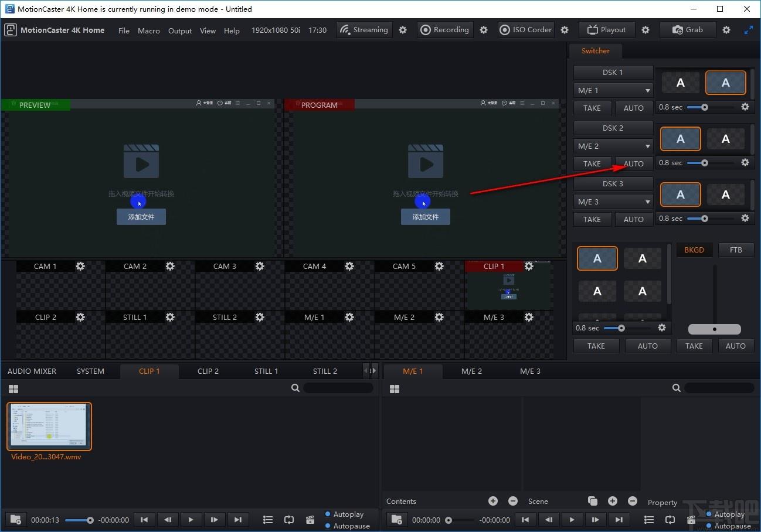Open the View menu
Image resolution: width=761 pixels, height=532 pixels.
pyautogui.click(x=208, y=30)
